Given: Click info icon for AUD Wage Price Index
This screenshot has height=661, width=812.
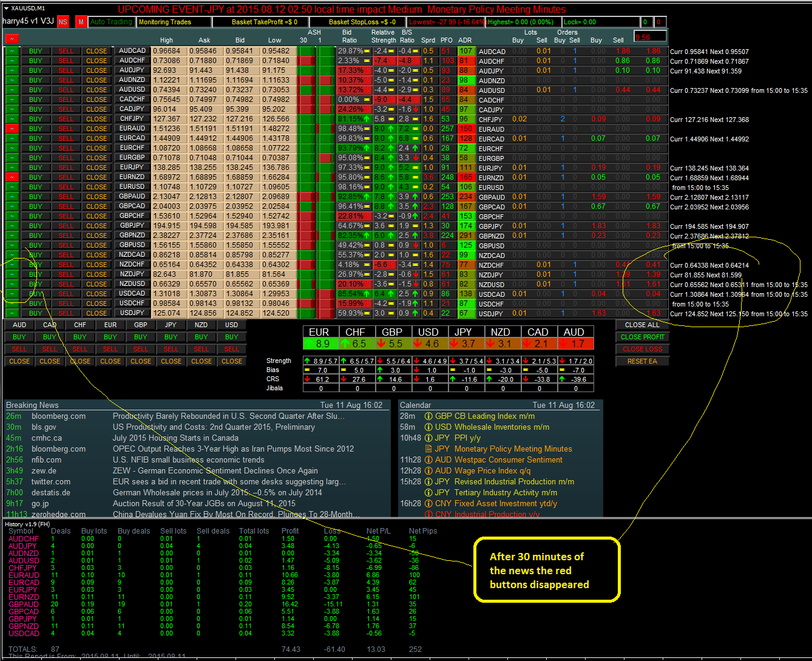Looking at the screenshot, I should 428,471.
